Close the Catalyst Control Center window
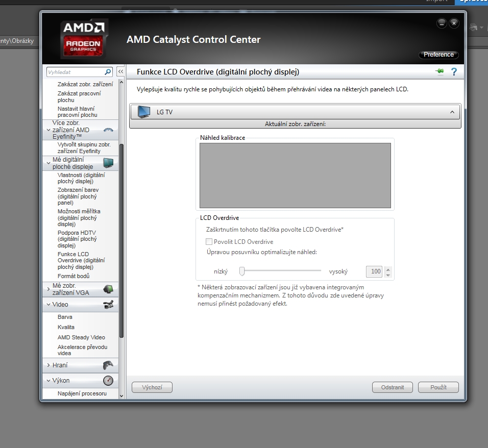Image resolution: width=488 pixels, height=448 pixels. point(454,23)
